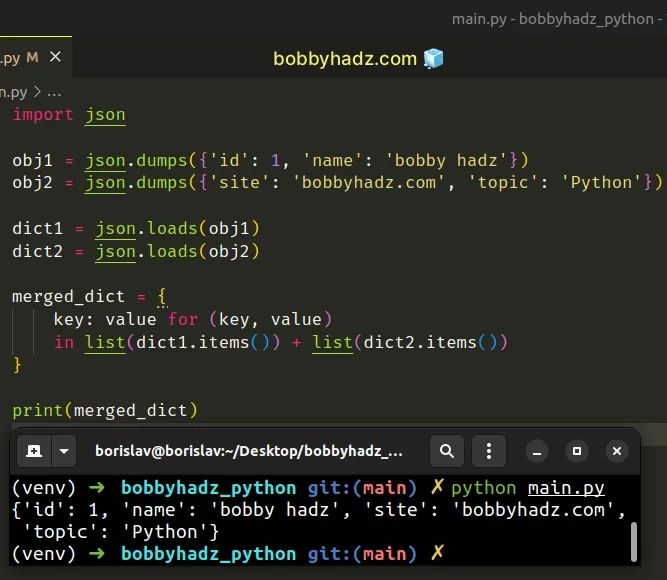Click 'list' before dict1.items()
The image size is (667, 580).
tap(105, 342)
